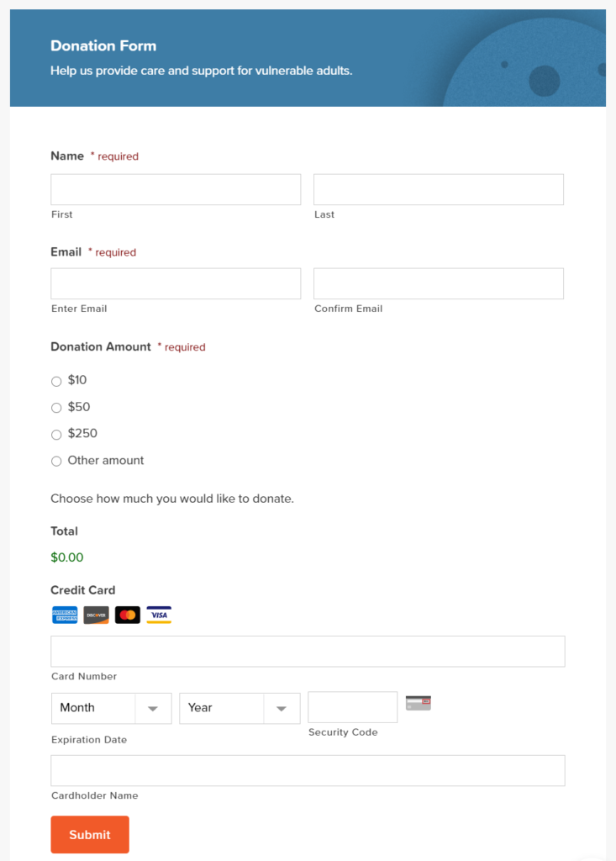Click the $0.00 total amount
Image resolution: width=616 pixels, height=861 pixels.
pos(66,557)
